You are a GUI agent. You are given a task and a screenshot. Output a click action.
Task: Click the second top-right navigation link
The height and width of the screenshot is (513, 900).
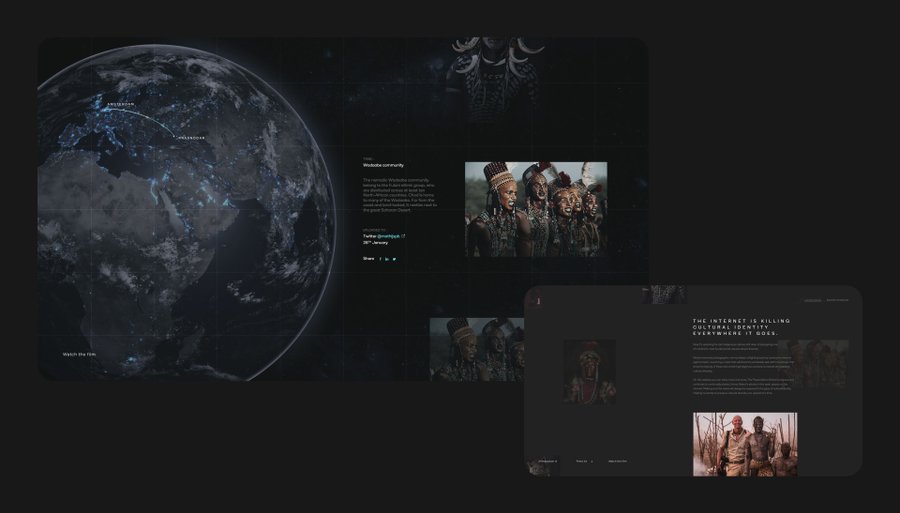pos(837,299)
